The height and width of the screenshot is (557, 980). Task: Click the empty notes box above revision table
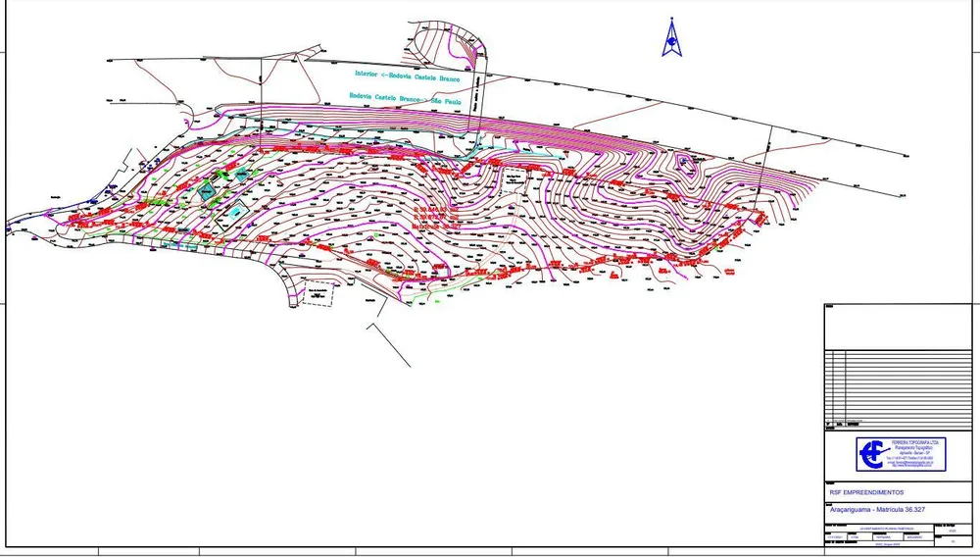pyautogui.click(x=898, y=328)
